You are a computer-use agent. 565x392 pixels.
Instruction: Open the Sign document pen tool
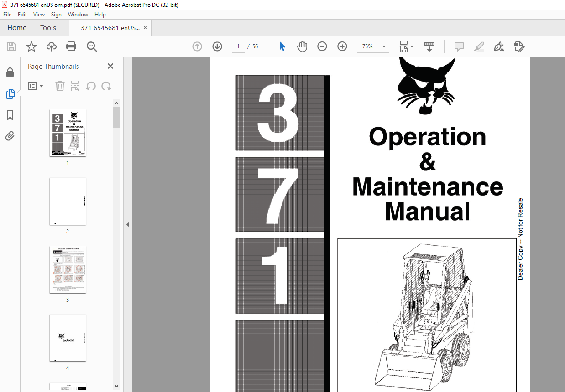(499, 46)
